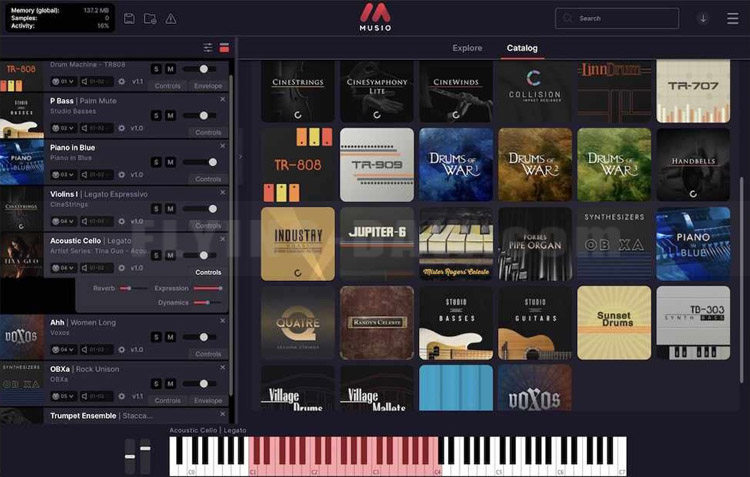Adjust the Reverb slider for Acoustic Cello
Image resolution: width=750 pixels, height=477 pixels.
133,288
